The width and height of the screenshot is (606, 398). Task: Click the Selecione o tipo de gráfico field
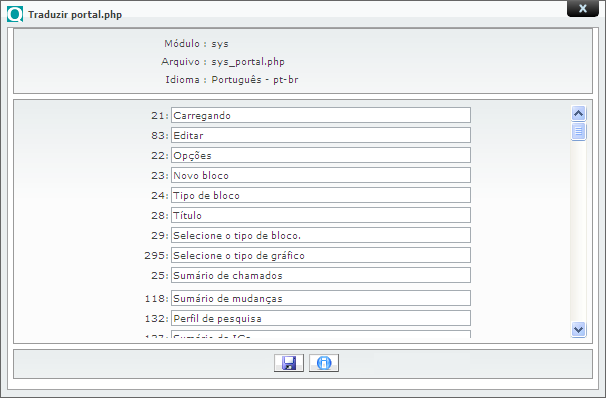coord(321,255)
